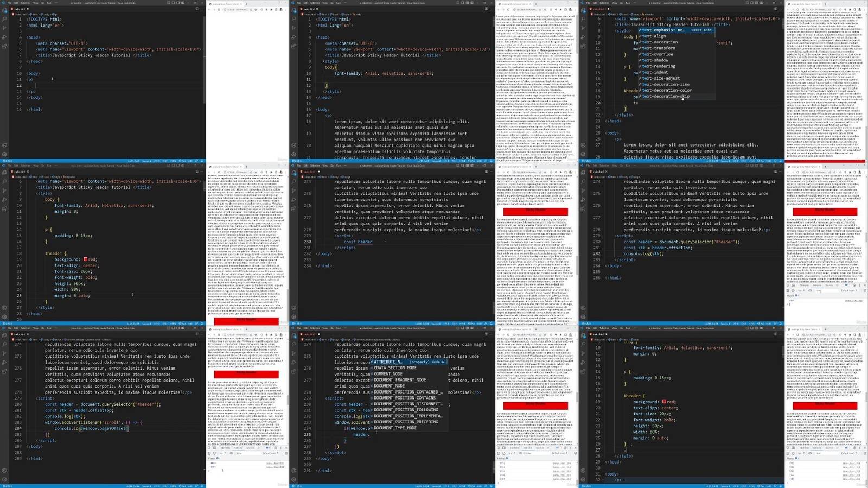Open Run and Debug in the blank-browser frame

pos(4,37)
